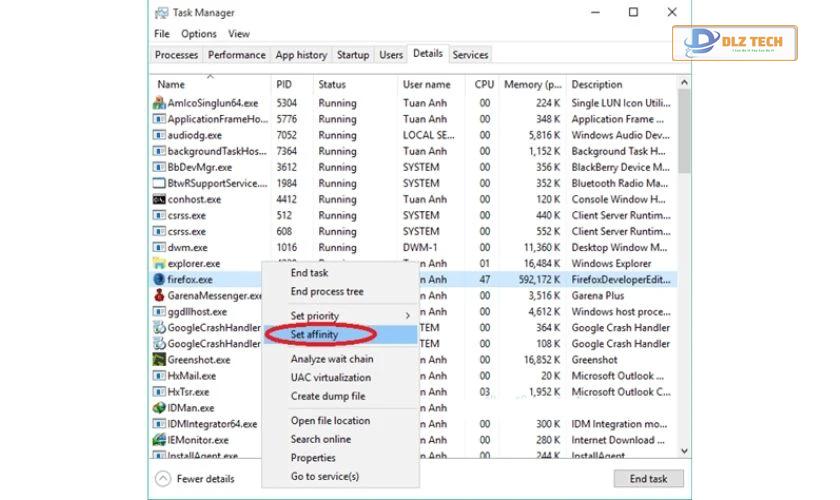The image size is (840, 500).
Task: Click the Fewer details arrow icon
Action: click(163, 479)
